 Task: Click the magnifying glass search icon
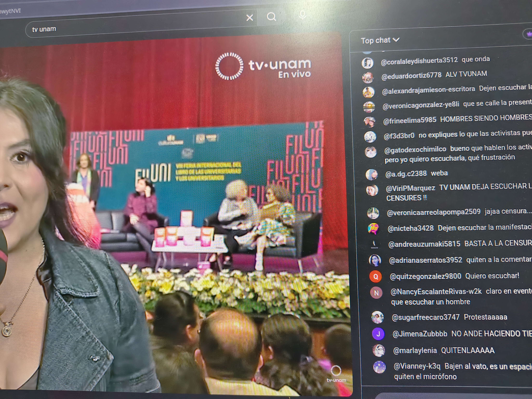(271, 17)
